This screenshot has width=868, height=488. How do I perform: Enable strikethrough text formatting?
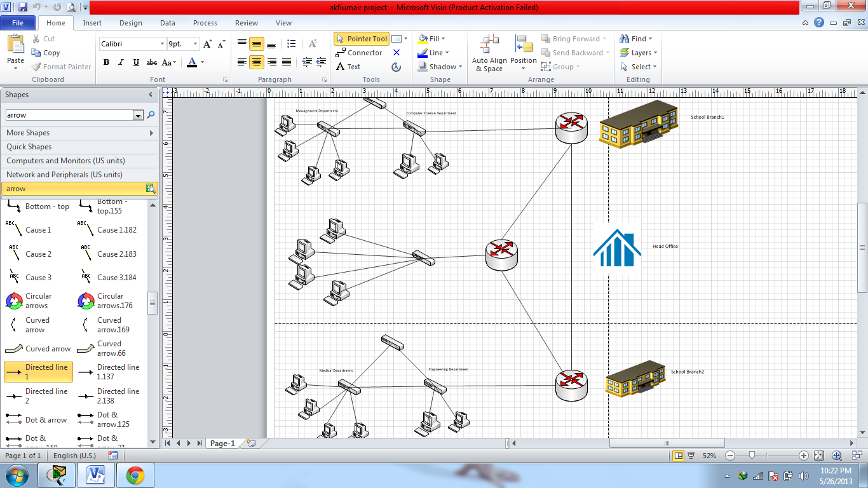(x=152, y=64)
